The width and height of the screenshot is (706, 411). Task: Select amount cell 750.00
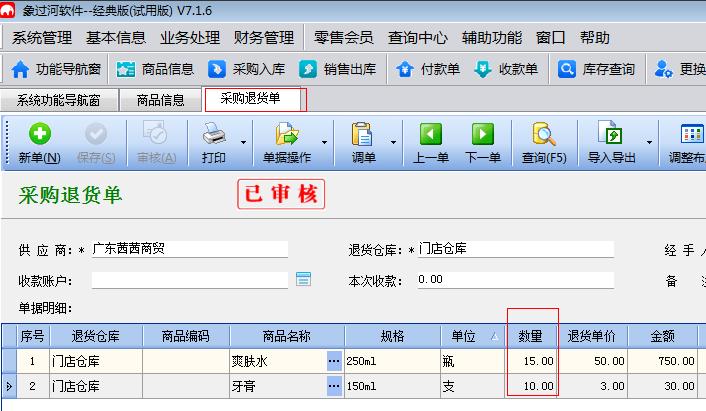tap(662, 361)
